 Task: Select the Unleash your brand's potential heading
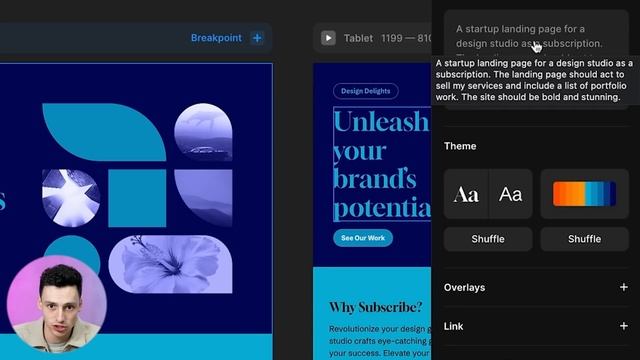point(382,164)
